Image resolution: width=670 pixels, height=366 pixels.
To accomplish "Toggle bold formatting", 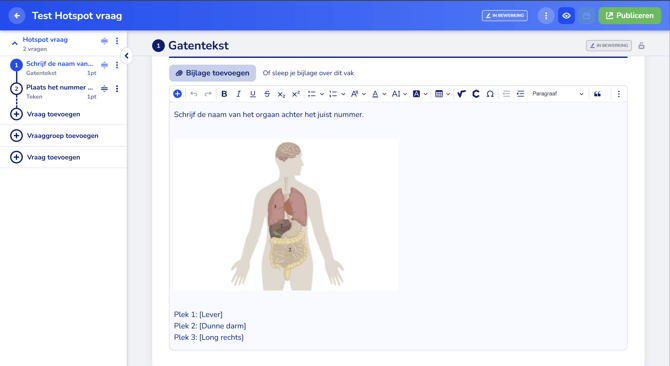I will coord(224,94).
